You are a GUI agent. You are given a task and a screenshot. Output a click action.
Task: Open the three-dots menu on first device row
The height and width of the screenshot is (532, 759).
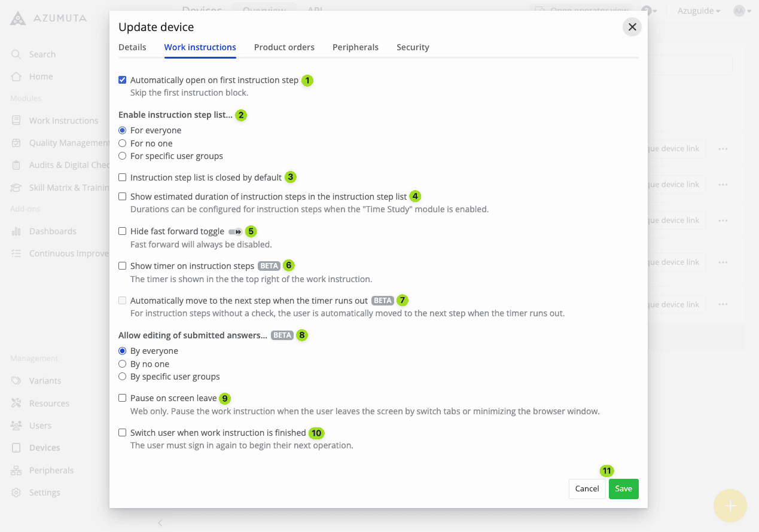pyautogui.click(x=723, y=149)
